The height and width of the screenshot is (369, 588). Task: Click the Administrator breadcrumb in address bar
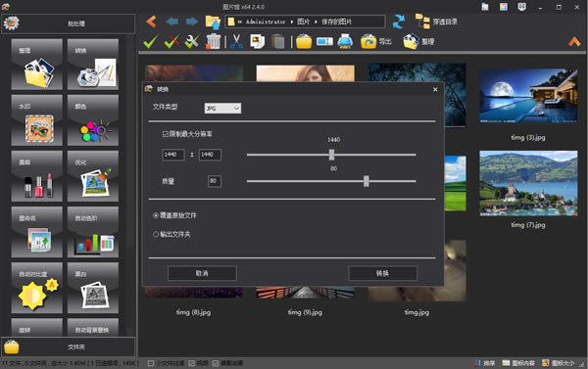(266, 22)
